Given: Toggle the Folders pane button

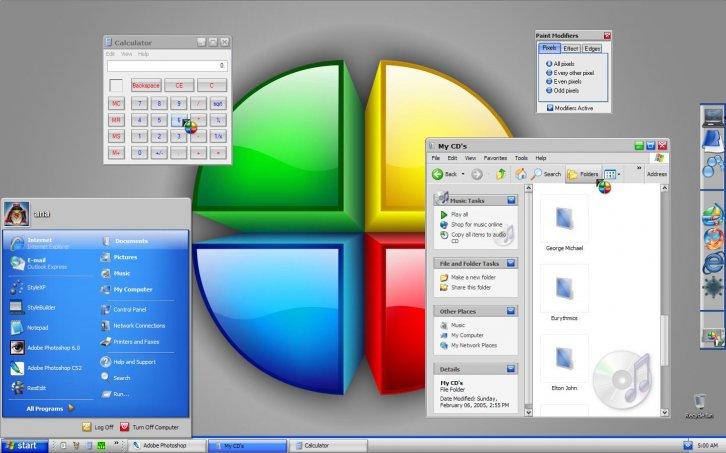Looking at the screenshot, I should [x=583, y=174].
